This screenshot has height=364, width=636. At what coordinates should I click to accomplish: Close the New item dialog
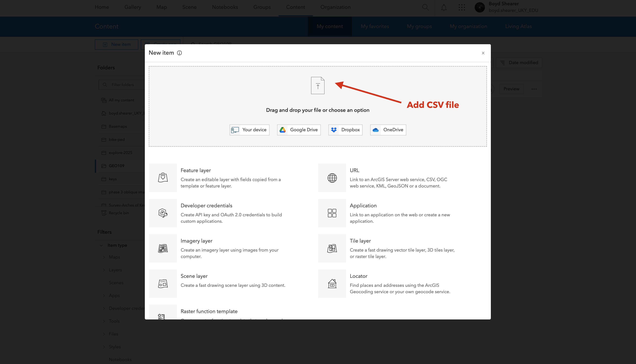point(483,53)
